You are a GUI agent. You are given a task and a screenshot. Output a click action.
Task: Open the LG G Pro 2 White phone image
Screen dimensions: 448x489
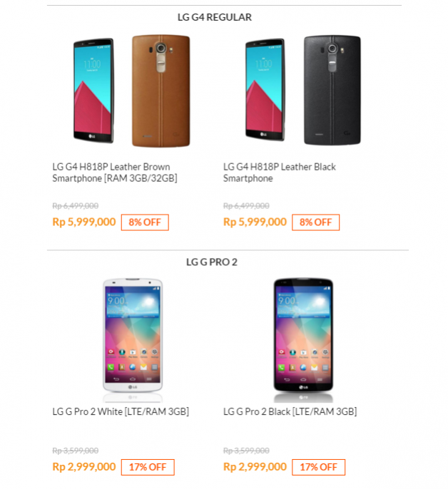coord(133,340)
